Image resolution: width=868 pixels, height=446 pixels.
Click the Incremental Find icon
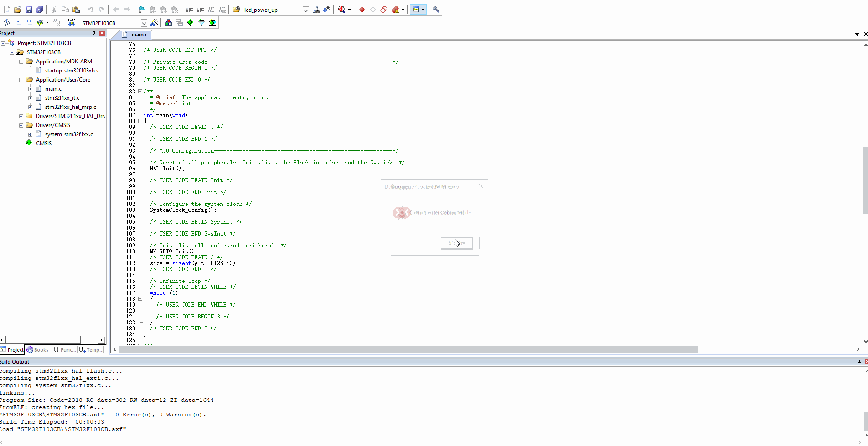[x=327, y=10]
